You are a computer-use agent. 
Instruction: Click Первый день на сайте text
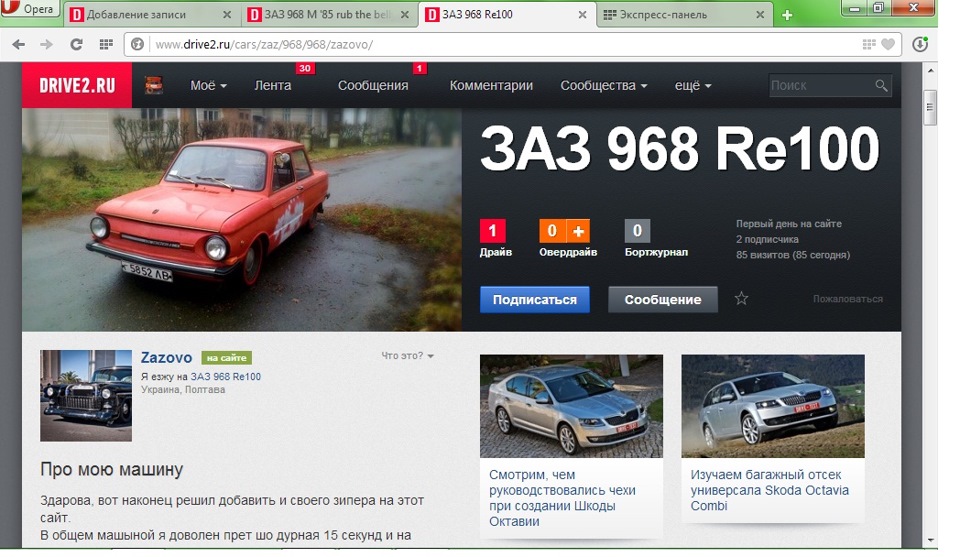tap(789, 223)
